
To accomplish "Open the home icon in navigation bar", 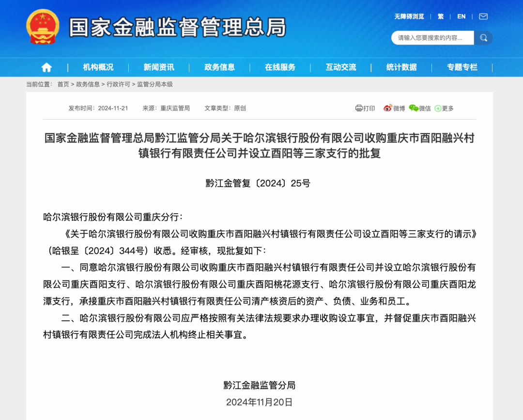I will (x=46, y=67).
